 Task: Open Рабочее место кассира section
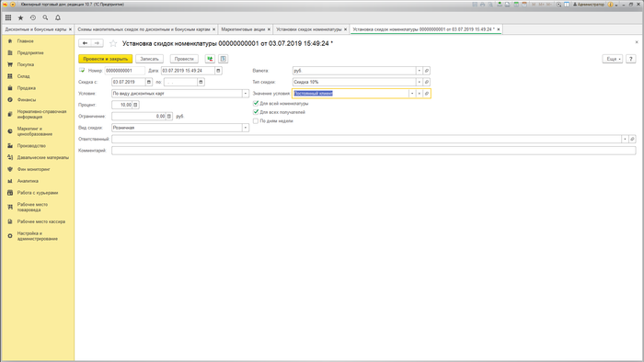41,221
